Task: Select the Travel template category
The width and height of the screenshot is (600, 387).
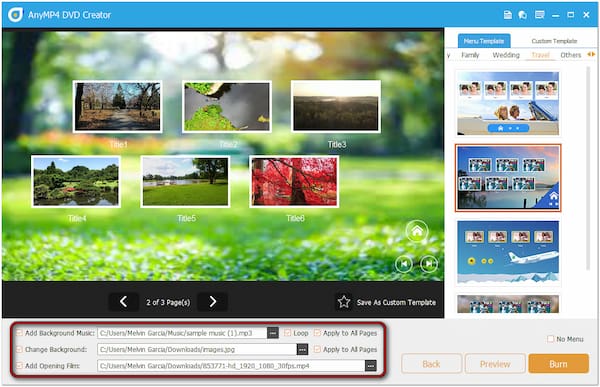Action: coord(540,55)
